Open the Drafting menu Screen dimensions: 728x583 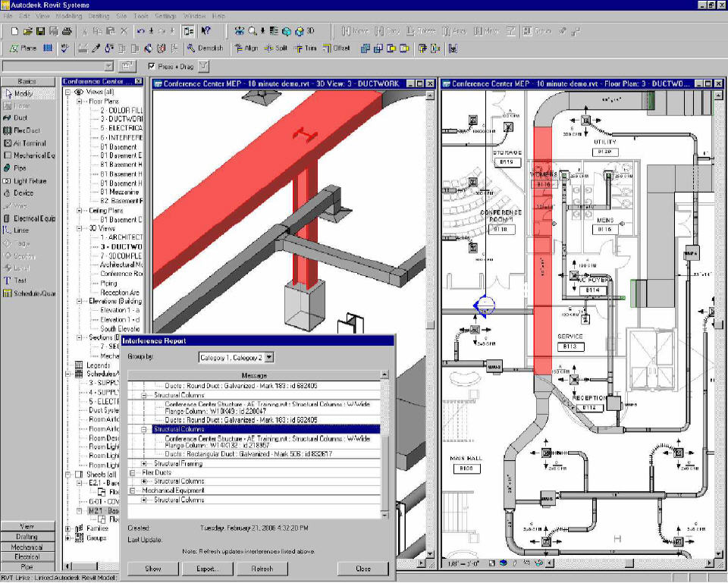[x=99, y=16]
